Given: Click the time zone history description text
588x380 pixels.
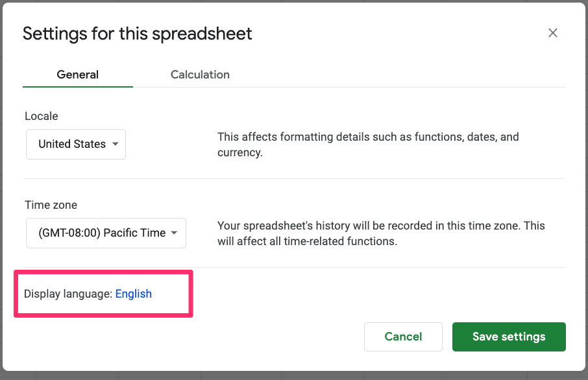Looking at the screenshot, I should (381, 233).
